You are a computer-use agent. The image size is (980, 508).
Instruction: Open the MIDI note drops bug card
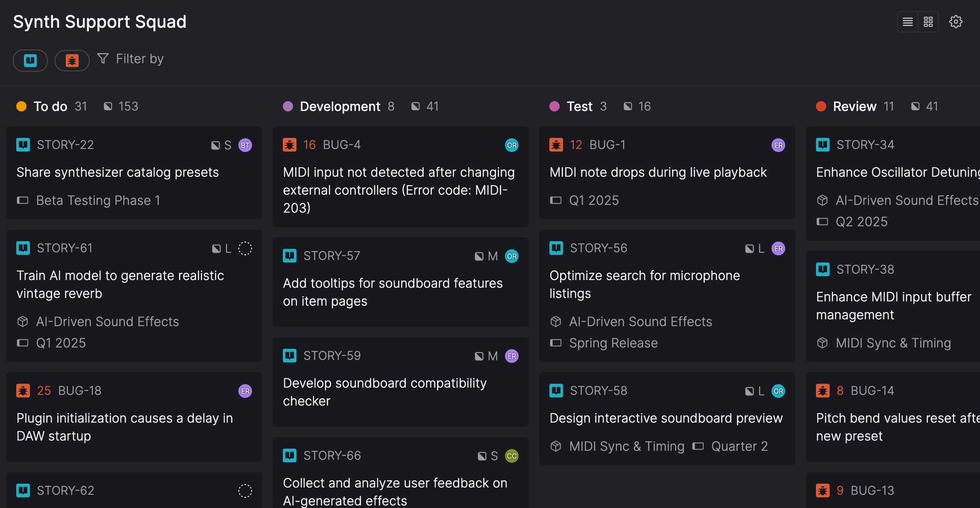coord(658,172)
